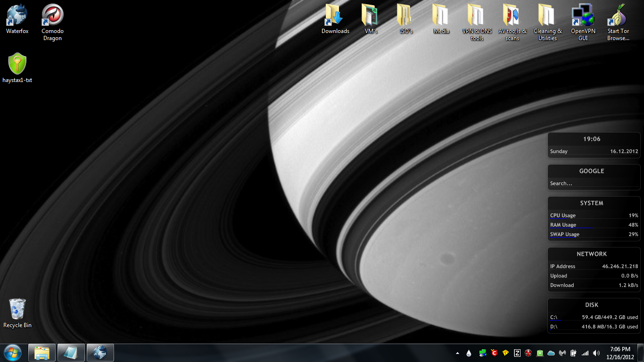Click the Show Desktop strip on taskbar
Image resolution: width=644 pixels, height=362 pixels.
(x=641, y=353)
